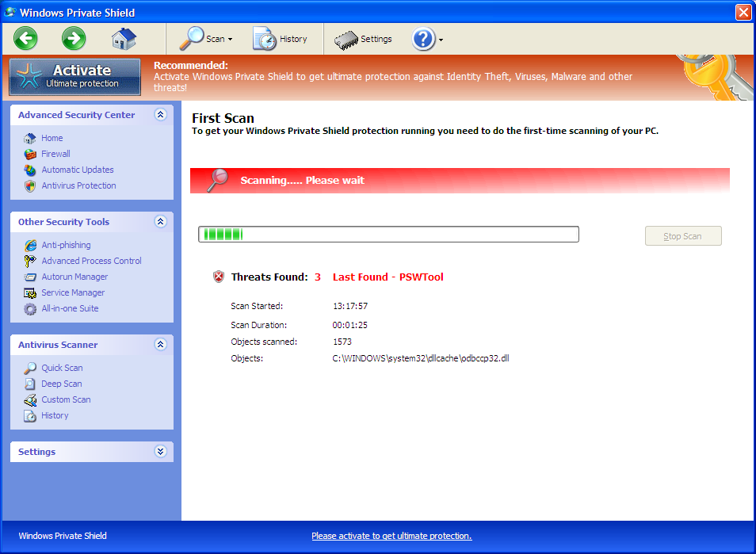
Task: Click the green Forward arrow icon
Action: (x=74, y=38)
